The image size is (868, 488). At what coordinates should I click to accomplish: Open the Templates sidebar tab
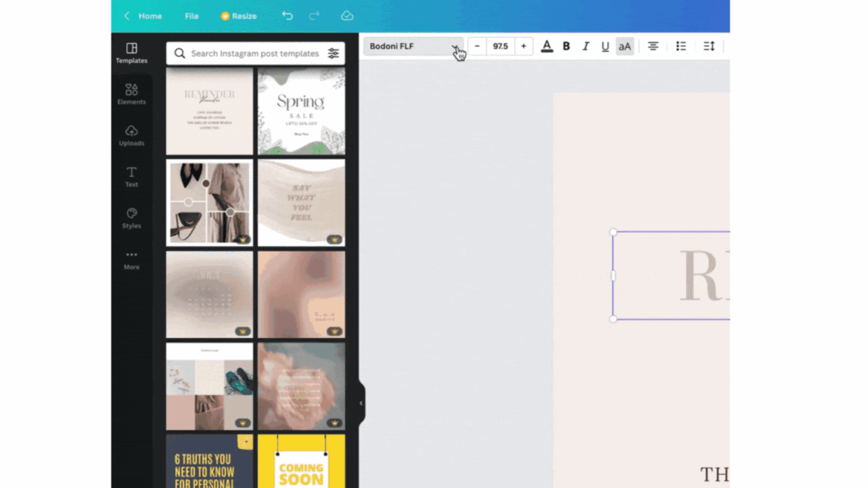(131, 53)
